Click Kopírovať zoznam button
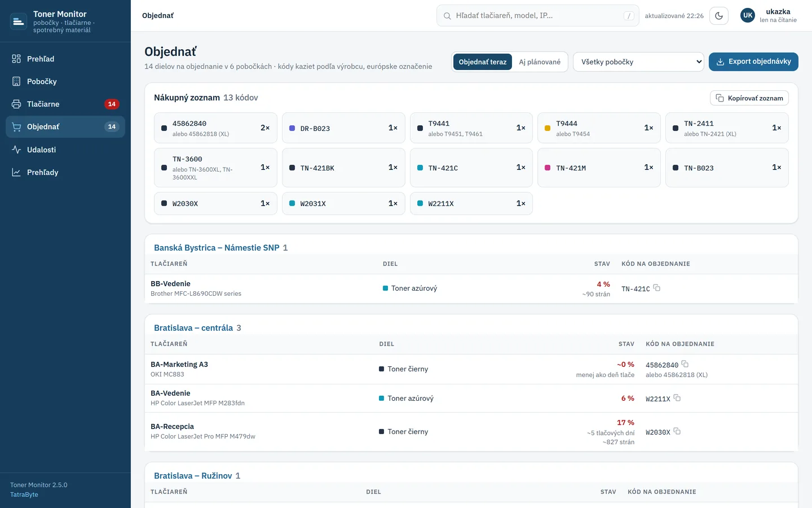This screenshot has width=812, height=508. (749, 98)
